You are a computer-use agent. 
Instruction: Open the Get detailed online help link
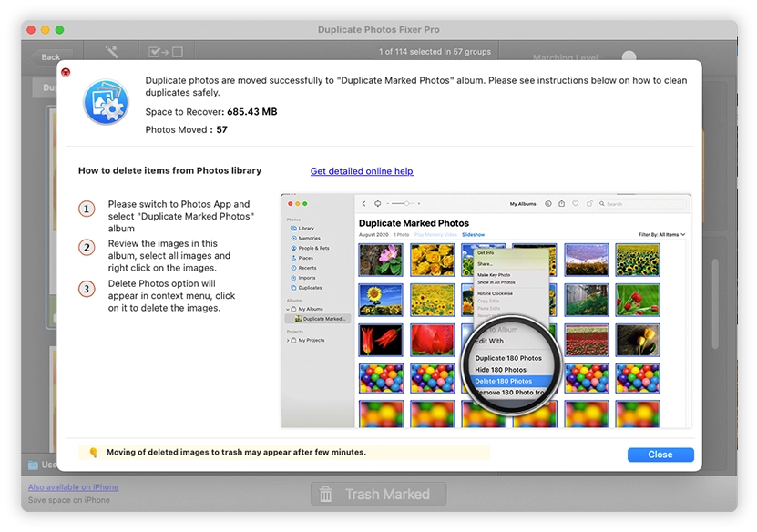[x=362, y=171]
